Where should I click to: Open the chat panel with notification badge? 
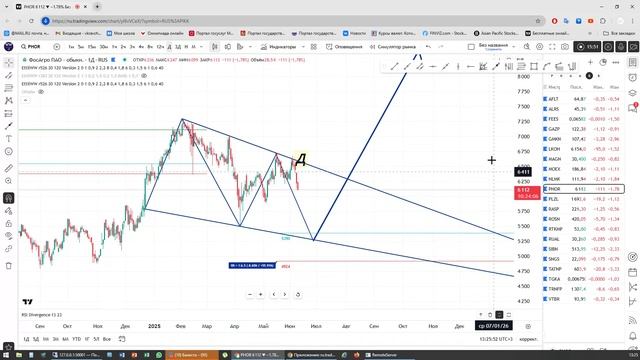click(633, 108)
